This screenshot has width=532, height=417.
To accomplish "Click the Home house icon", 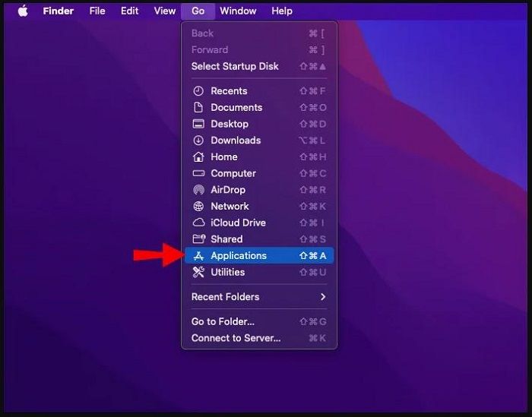I will click(198, 157).
